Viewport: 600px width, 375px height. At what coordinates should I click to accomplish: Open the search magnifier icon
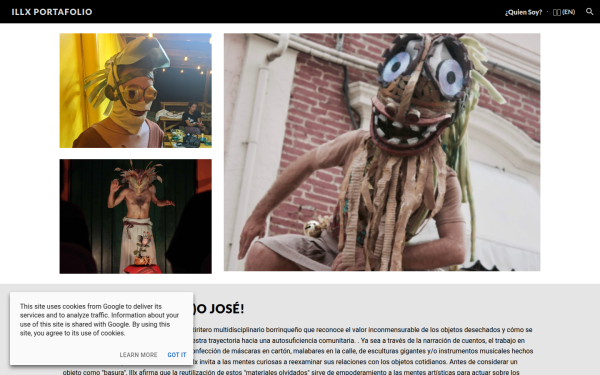tap(590, 11)
